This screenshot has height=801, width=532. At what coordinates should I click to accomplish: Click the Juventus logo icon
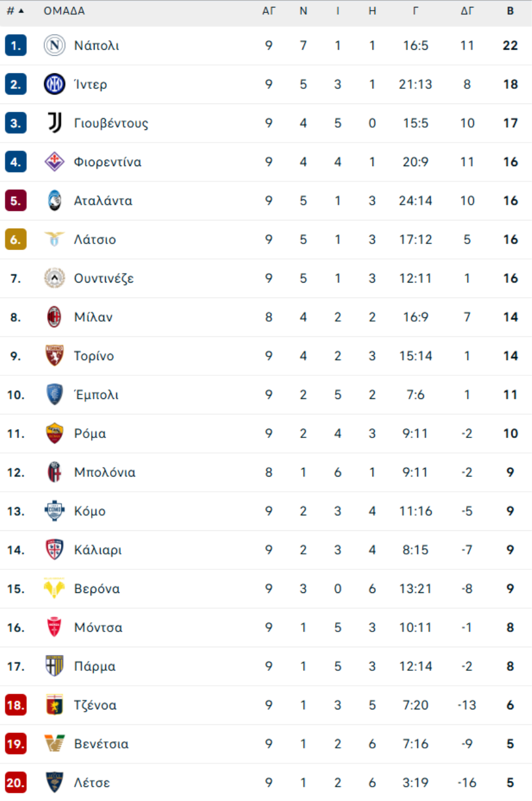point(54,123)
